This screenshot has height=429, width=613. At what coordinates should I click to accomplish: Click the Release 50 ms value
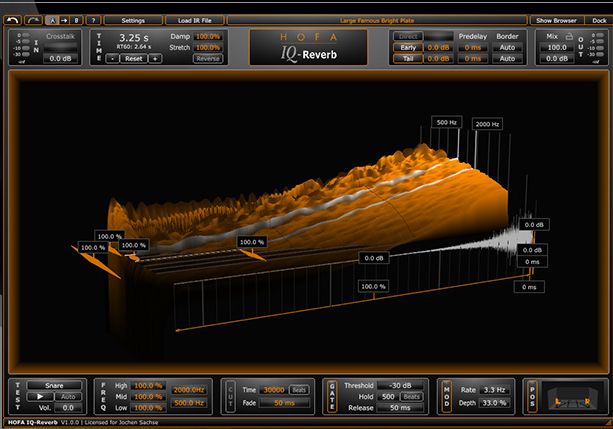point(400,407)
